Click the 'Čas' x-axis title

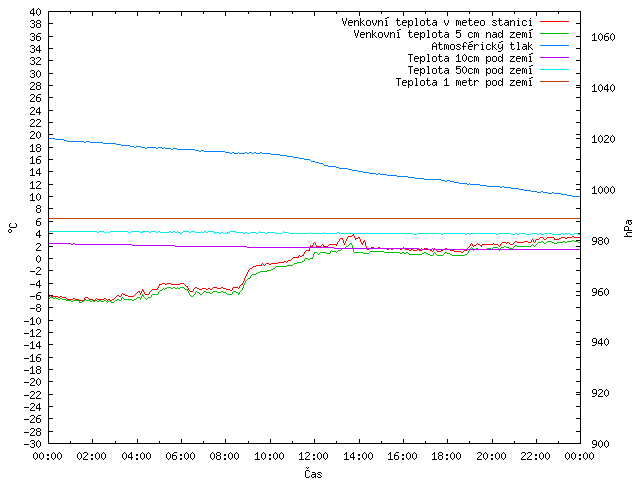point(313,473)
